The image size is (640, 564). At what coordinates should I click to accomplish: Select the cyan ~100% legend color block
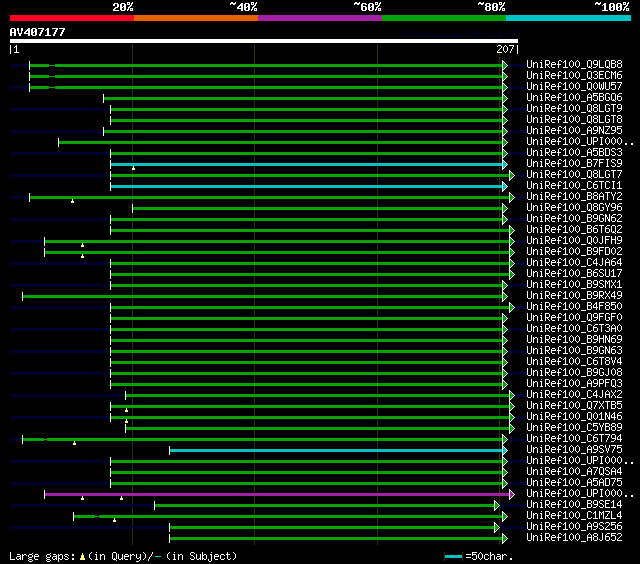(567, 18)
